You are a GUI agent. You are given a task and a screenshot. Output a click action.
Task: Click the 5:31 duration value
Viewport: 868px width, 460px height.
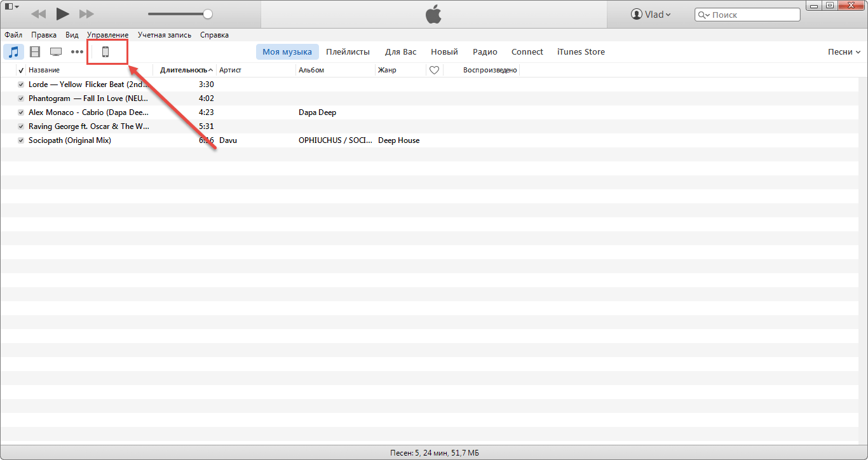[206, 126]
